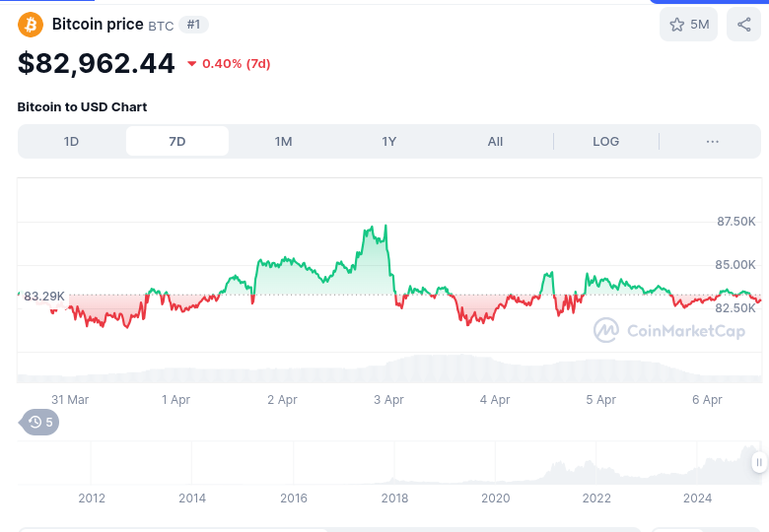Open the share icon button
The image size is (769, 532).
click(x=743, y=25)
